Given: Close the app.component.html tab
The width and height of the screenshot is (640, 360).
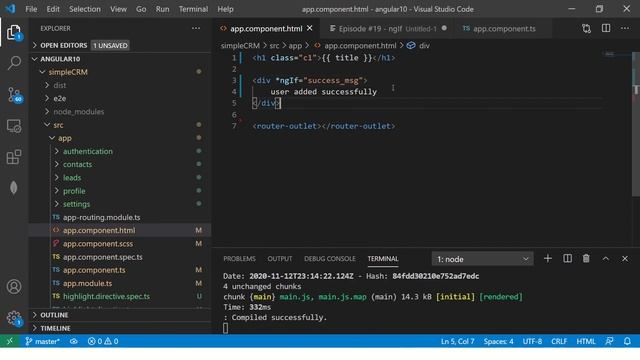Looking at the screenshot, I should tap(309, 28).
